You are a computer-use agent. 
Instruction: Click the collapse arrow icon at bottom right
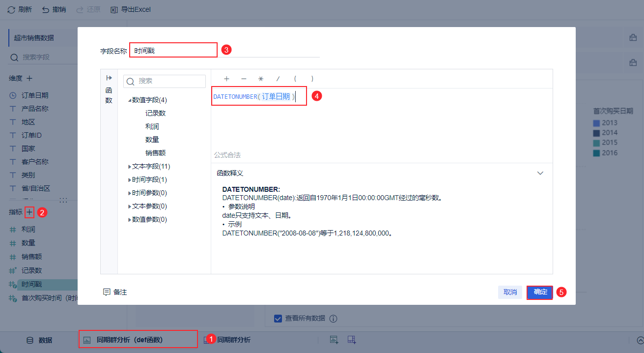(x=640, y=340)
